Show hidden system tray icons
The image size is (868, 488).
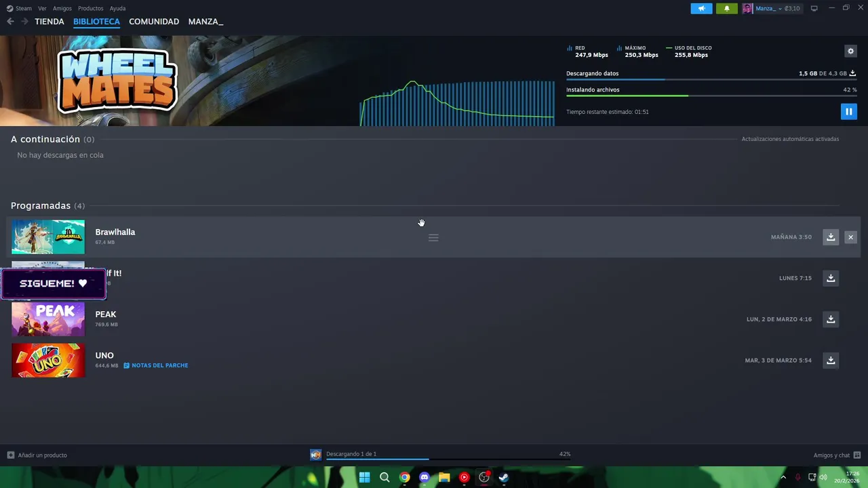tap(783, 477)
